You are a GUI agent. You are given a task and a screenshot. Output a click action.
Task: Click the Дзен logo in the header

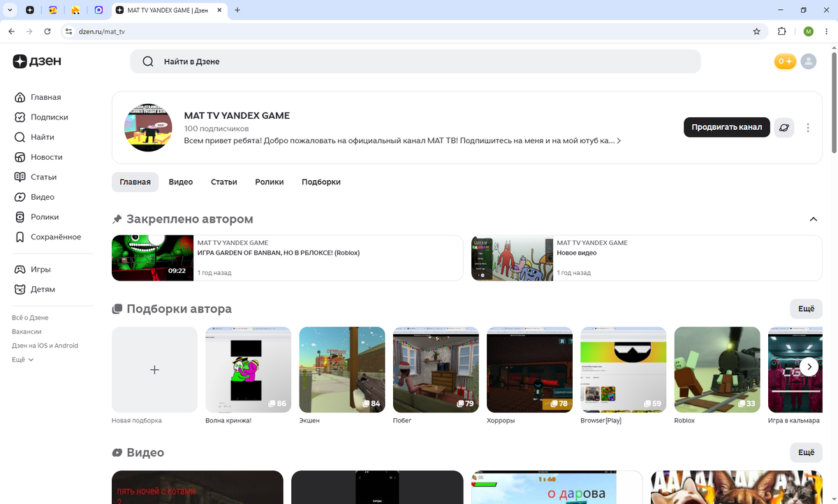tap(37, 61)
